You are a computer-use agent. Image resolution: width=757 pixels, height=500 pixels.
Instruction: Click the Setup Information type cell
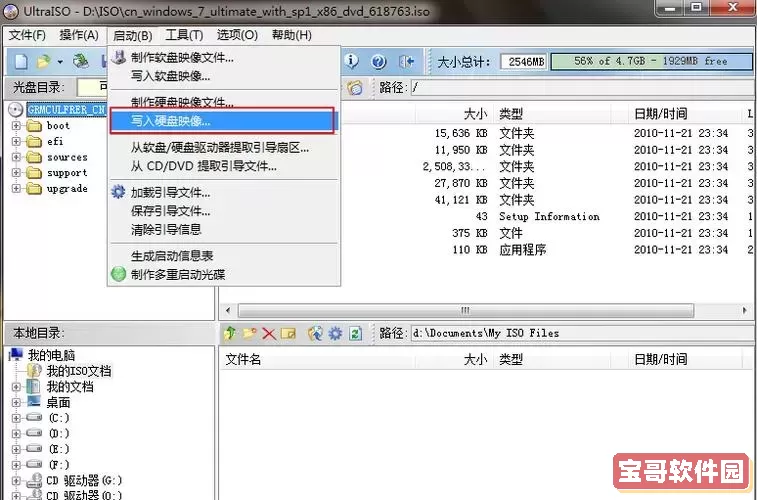pos(549,216)
